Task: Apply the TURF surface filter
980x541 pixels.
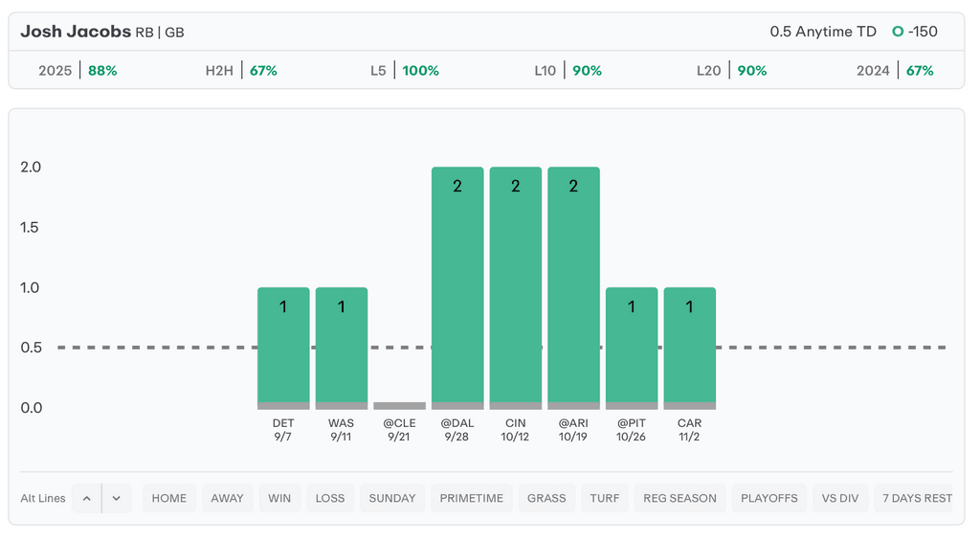Action: click(x=604, y=498)
